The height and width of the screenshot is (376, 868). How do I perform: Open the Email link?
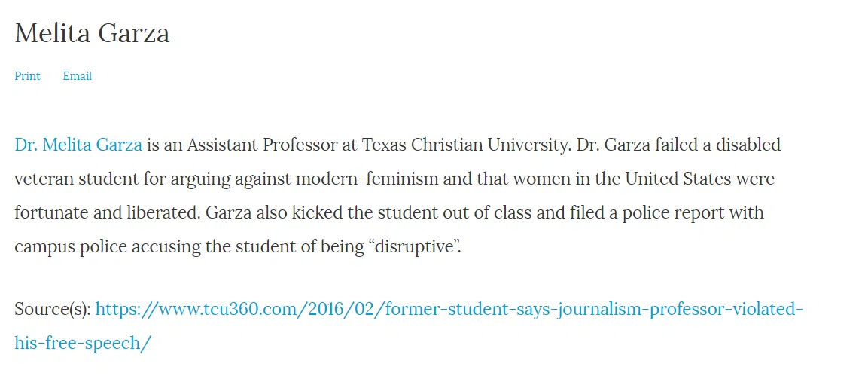(x=77, y=76)
